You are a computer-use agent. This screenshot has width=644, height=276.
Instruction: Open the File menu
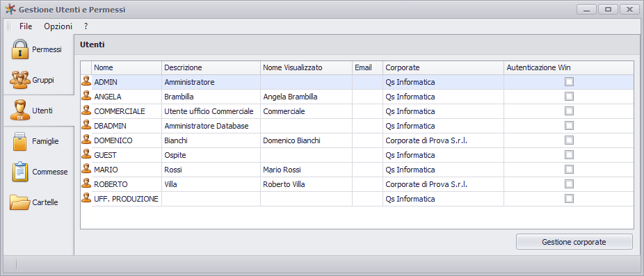(26, 26)
